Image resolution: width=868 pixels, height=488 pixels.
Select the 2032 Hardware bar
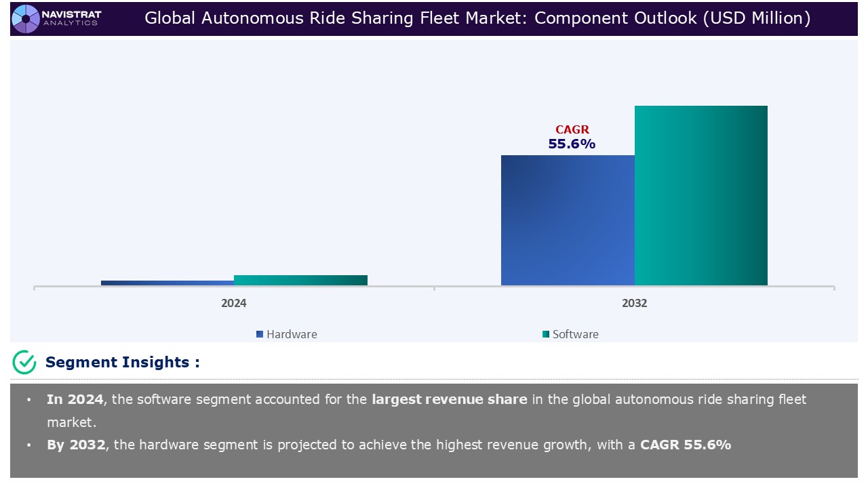[x=568, y=220]
